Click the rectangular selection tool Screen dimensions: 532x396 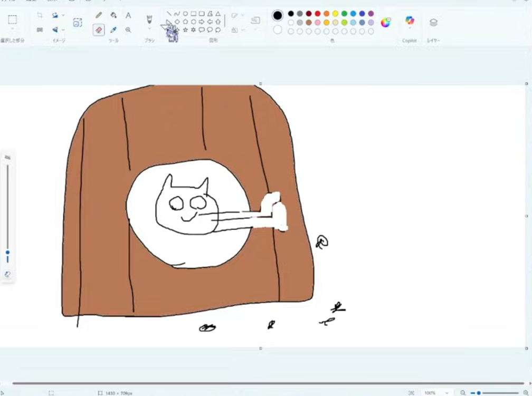[x=12, y=20]
